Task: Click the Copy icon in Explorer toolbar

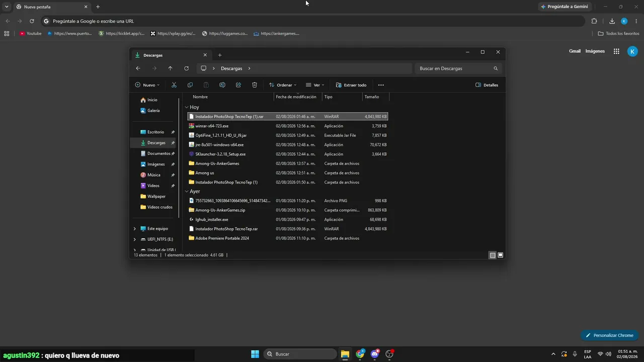Action: [x=190, y=85]
